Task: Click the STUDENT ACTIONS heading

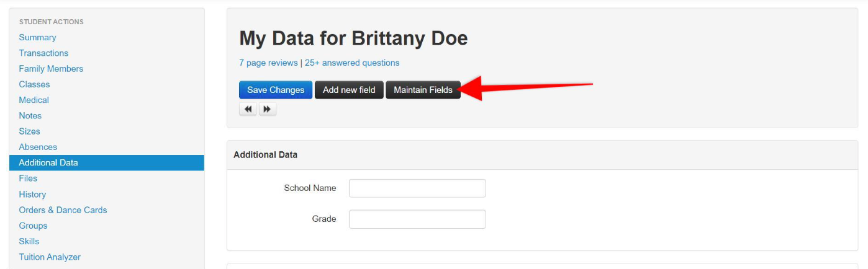Action: pos(51,22)
